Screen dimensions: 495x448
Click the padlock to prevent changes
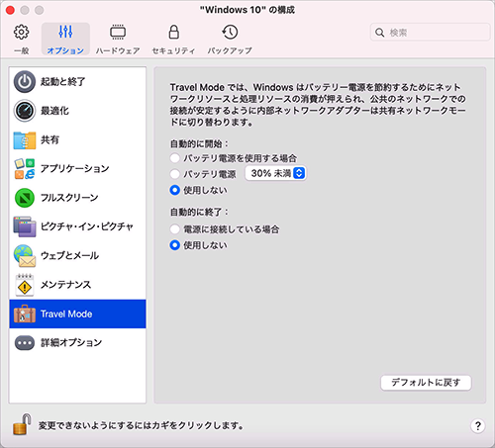click(x=22, y=425)
